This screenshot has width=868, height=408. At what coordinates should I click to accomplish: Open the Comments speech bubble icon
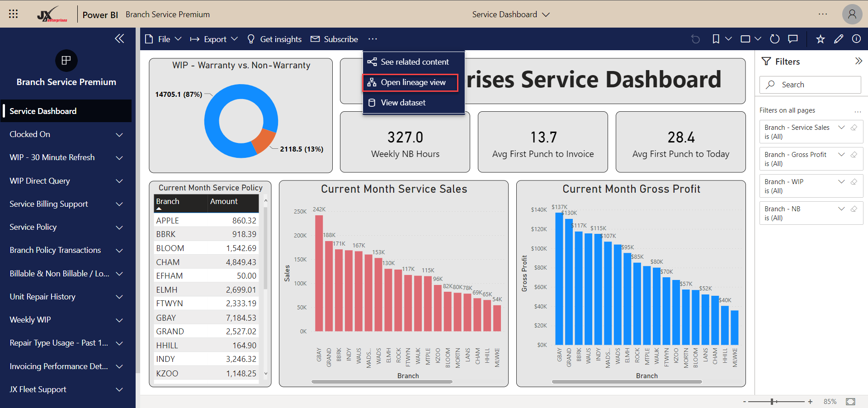(x=793, y=39)
